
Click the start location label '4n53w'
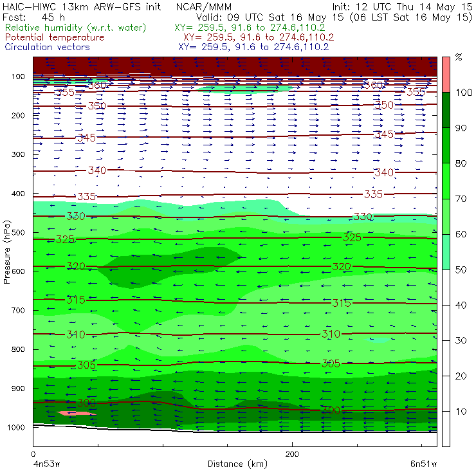click(46, 464)
